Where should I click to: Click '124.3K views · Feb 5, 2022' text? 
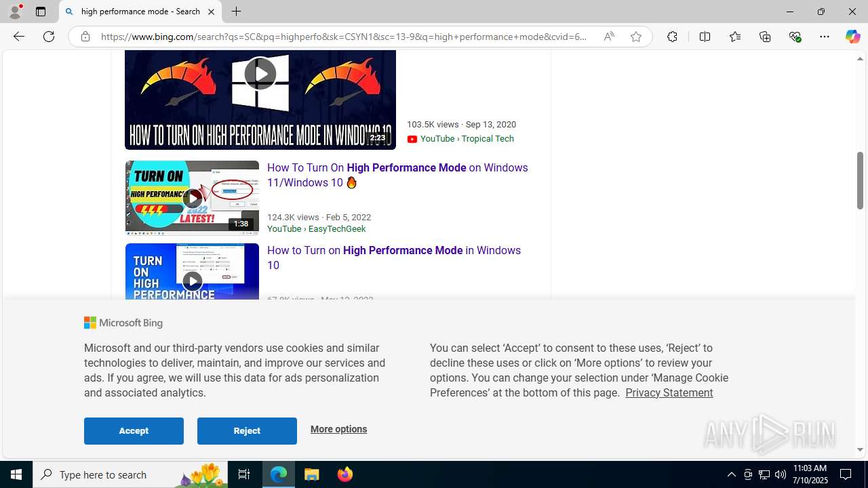319,218
